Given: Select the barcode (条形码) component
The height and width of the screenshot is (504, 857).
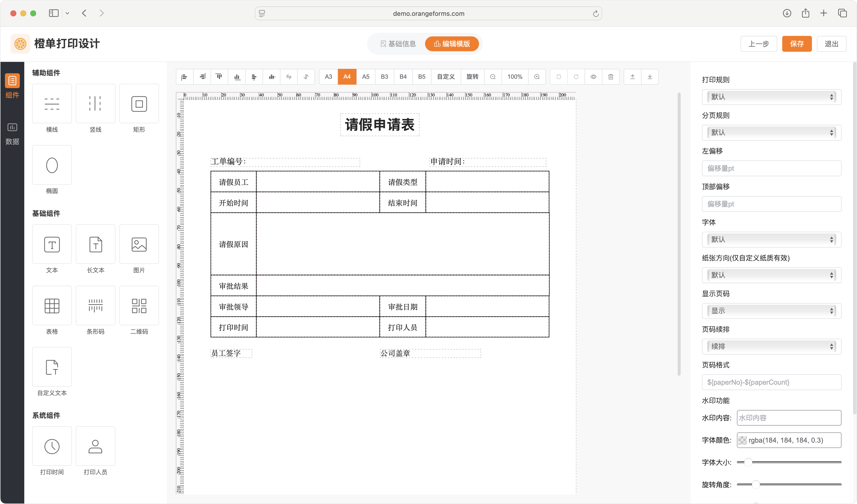Looking at the screenshot, I should (95, 305).
